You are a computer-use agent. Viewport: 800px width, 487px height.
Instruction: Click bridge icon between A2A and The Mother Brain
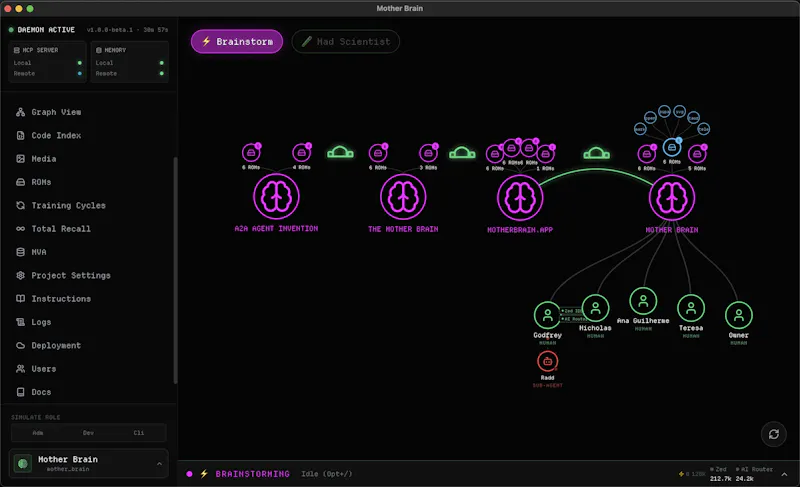pyautogui.click(x=340, y=152)
